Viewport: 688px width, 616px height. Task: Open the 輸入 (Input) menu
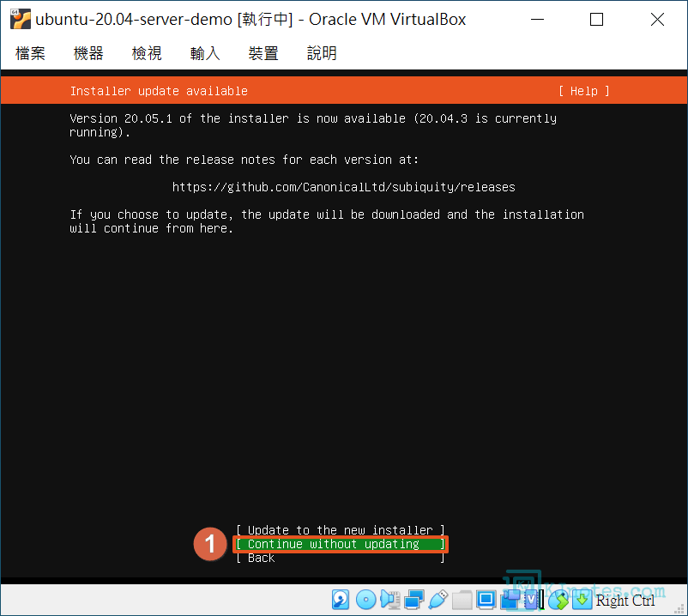pyautogui.click(x=205, y=53)
